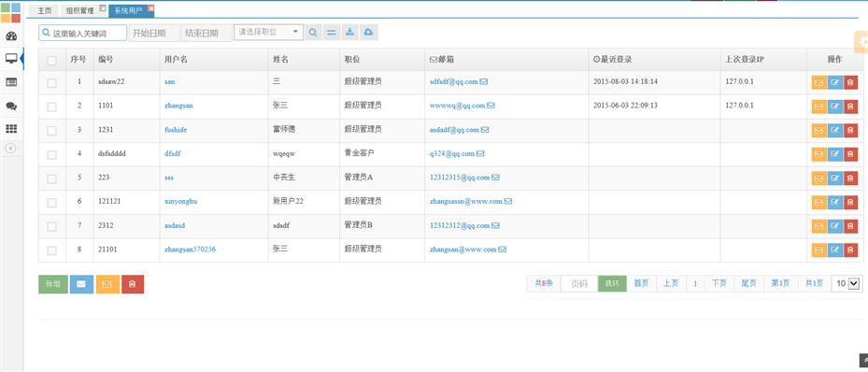
Task: Go to 首页 in pagination
Action: [x=641, y=283]
